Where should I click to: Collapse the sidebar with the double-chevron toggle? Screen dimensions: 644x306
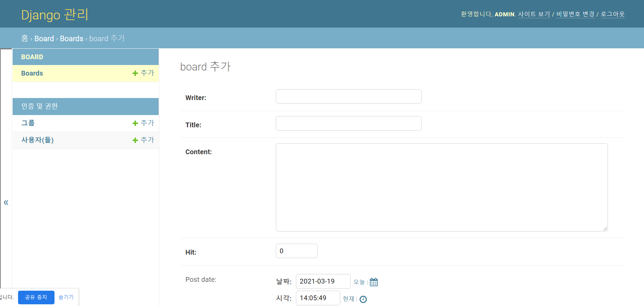point(6,203)
